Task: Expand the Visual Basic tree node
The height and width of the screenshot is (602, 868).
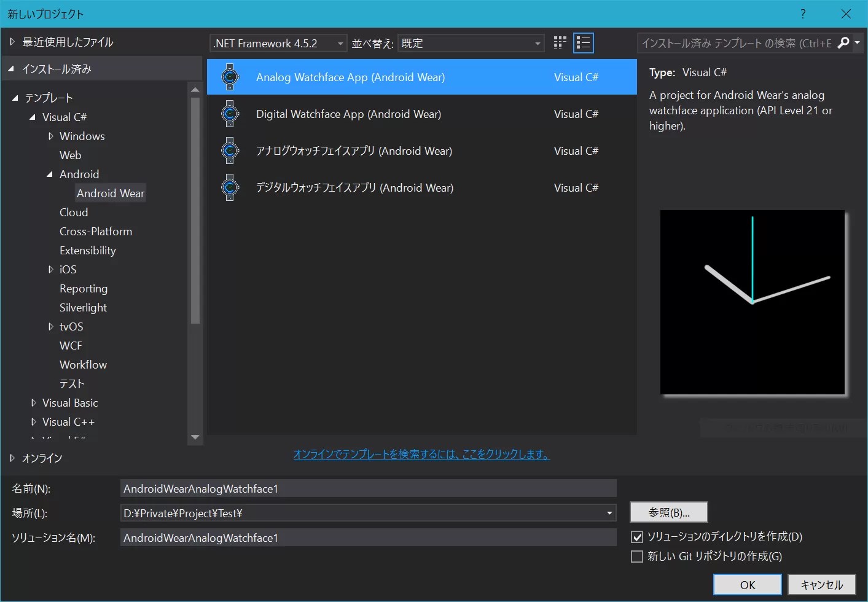Action: pos(33,402)
